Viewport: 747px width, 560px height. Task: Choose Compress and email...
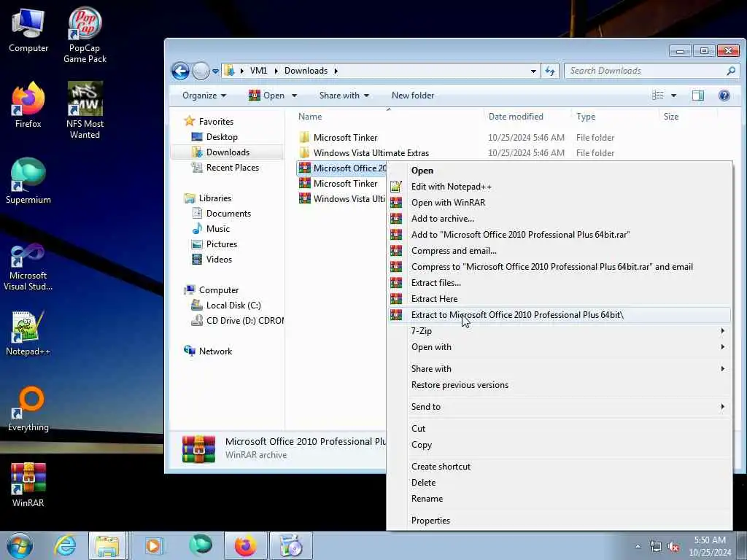click(x=559, y=251)
